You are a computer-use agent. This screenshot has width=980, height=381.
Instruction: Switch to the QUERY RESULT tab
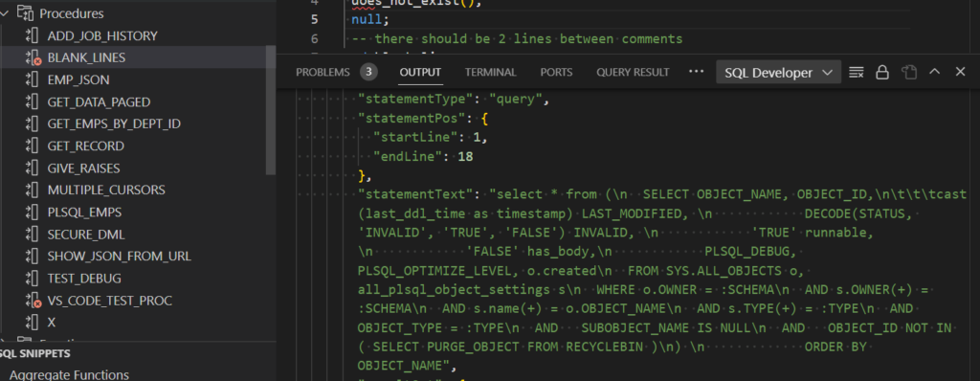tap(633, 72)
